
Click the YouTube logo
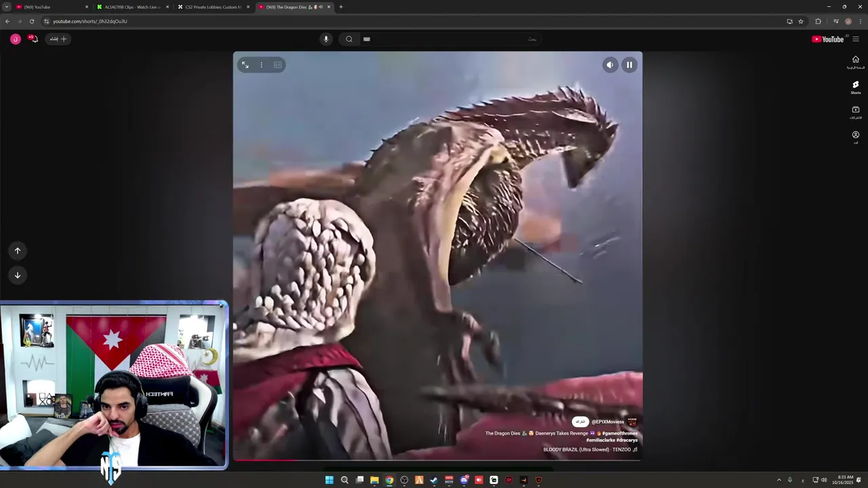click(828, 39)
